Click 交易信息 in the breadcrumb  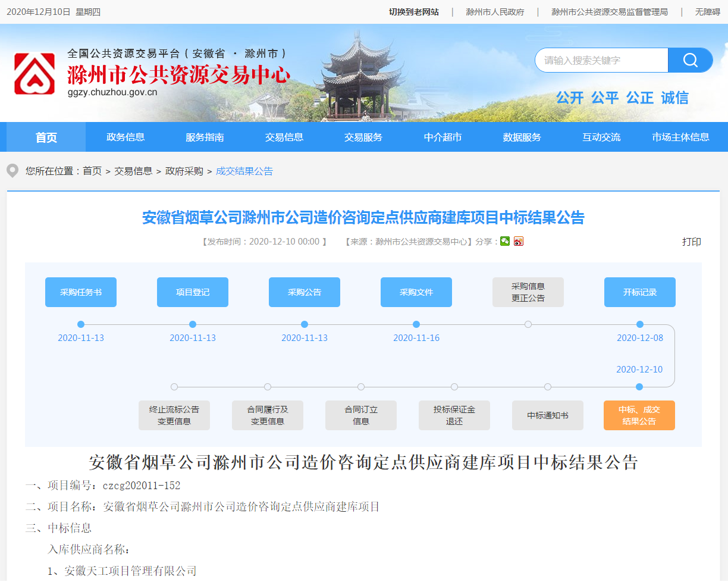pos(133,171)
